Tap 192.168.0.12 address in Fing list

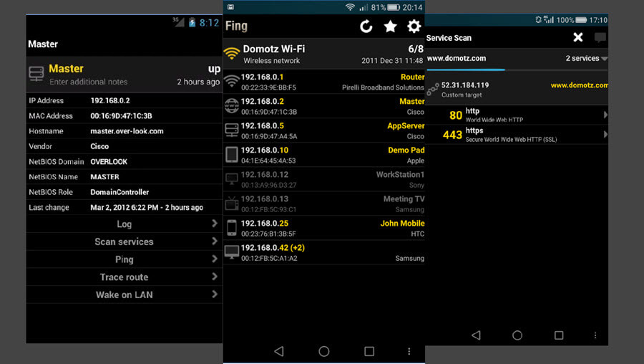pyautogui.click(x=265, y=174)
